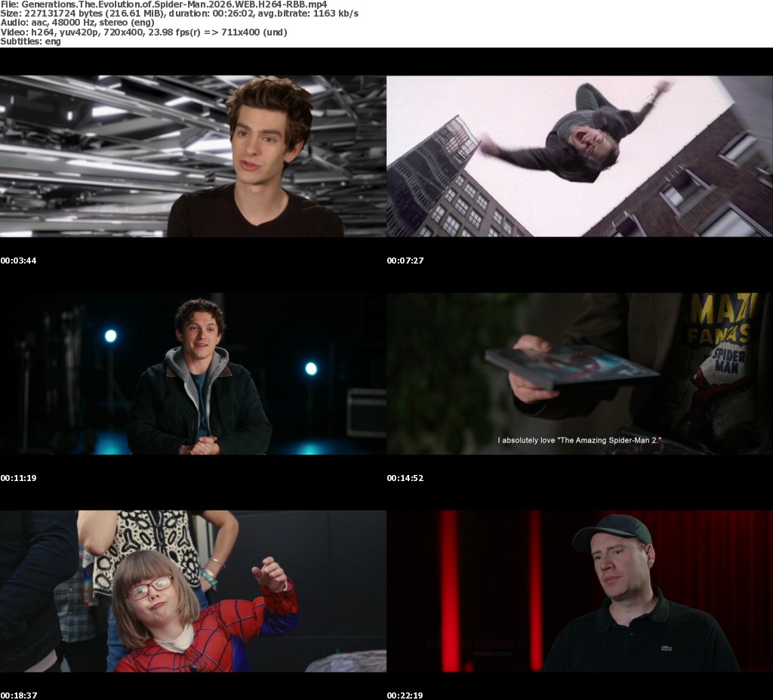Click the Audio line showing aac 48000 Hz
773x700 pixels.
pyautogui.click(x=78, y=23)
